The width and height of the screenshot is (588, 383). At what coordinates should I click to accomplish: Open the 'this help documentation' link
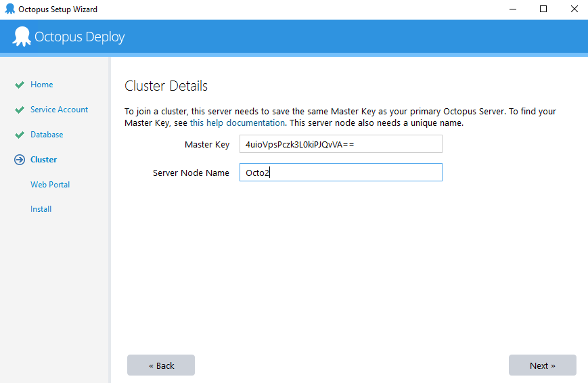tap(238, 123)
